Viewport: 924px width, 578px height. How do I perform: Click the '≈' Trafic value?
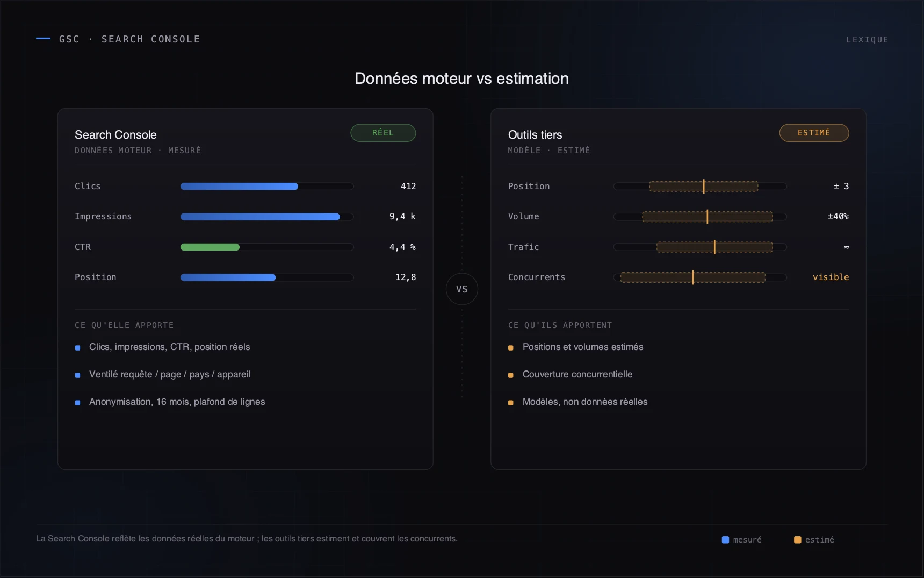pyautogui.click(x=846, y=247)
